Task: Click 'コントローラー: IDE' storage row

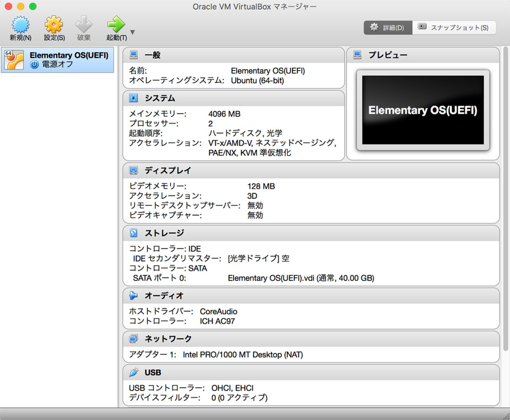Action: click(165, 249)
